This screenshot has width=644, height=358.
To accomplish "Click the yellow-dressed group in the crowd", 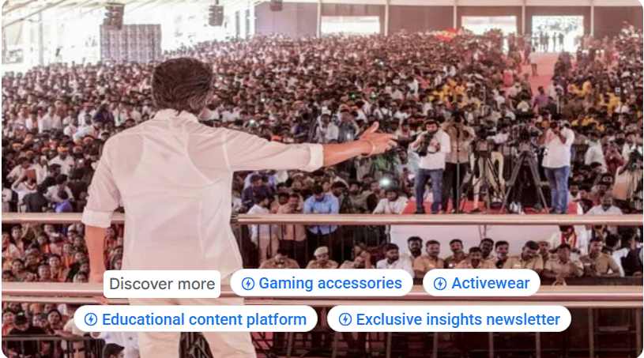I will click(454, 91).
